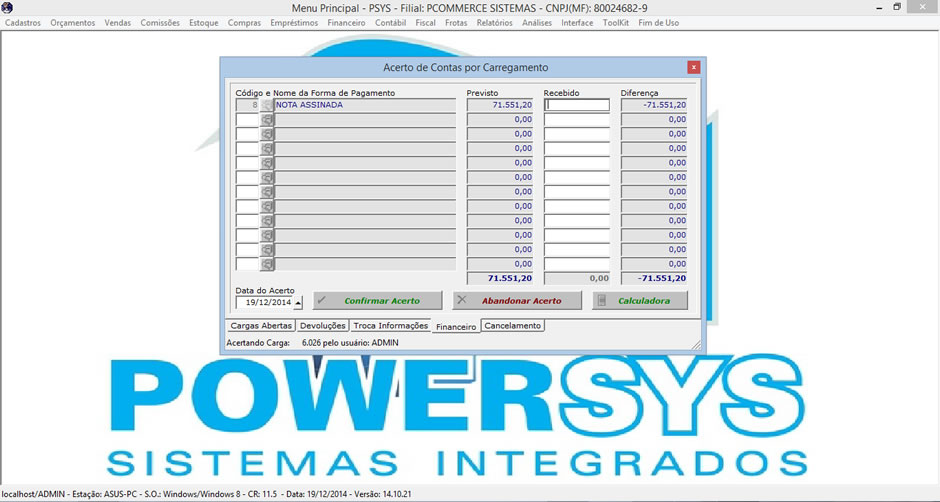Click the Código e Nome da Forma de Pagamento label
Screen dimensions: 940x502
315,93
